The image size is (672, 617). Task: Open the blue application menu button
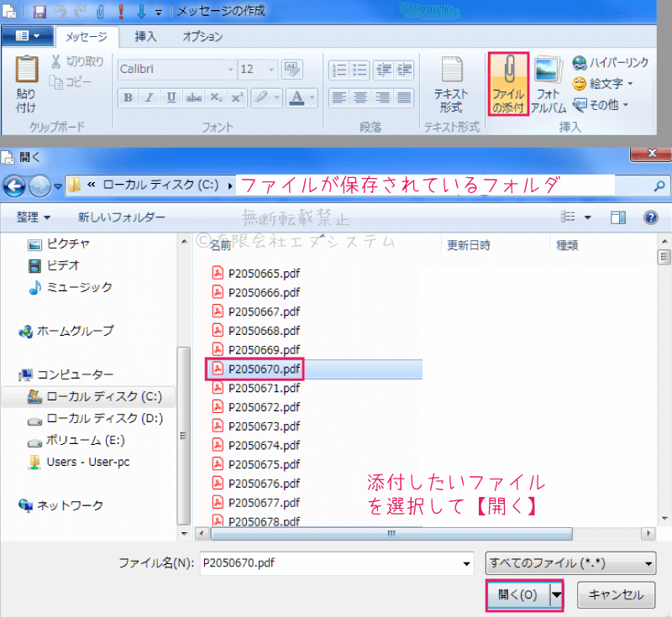point(28,36)
